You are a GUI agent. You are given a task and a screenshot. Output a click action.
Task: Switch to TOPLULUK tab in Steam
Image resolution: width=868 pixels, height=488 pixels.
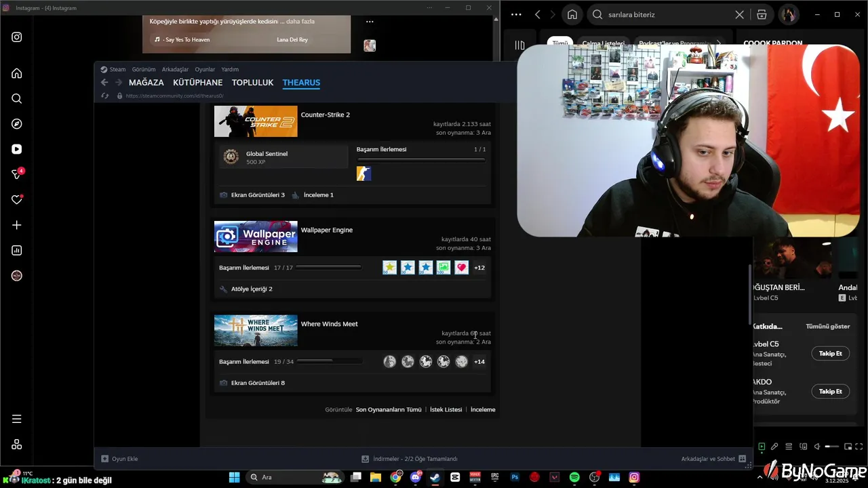tap(252, 83)
